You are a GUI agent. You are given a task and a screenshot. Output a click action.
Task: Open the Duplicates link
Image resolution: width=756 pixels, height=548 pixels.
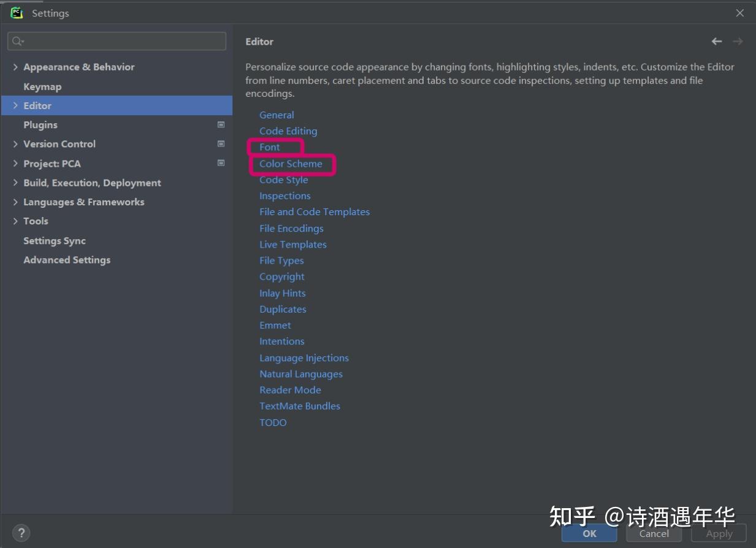(283, 310)
